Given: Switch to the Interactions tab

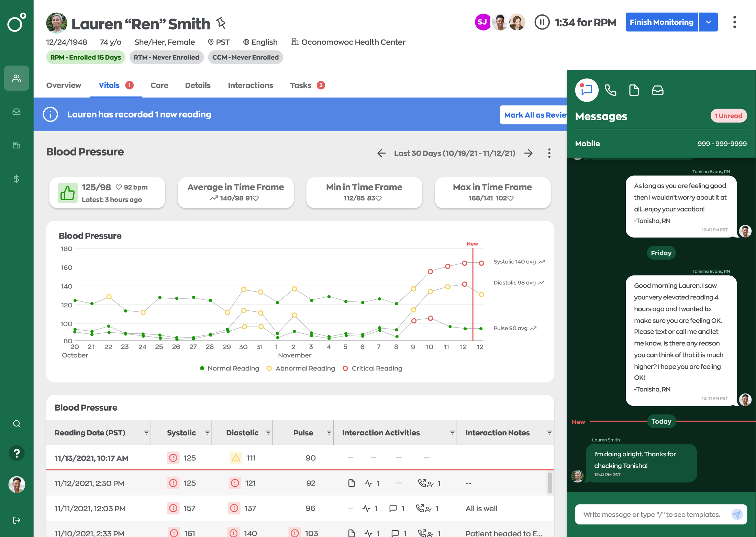Looking at the screenshot, I should [x=250, y=85].
